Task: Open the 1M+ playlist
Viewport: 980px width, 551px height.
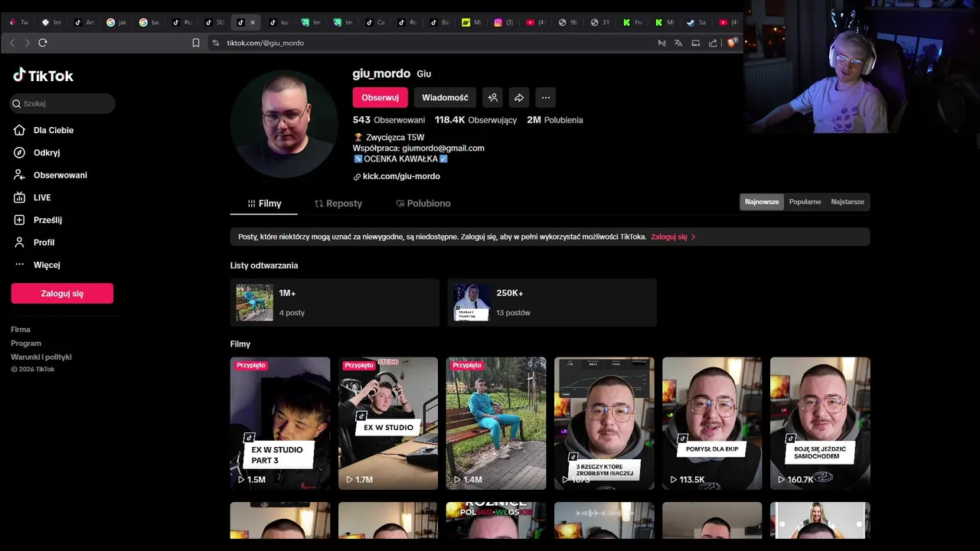Action: 335,303
